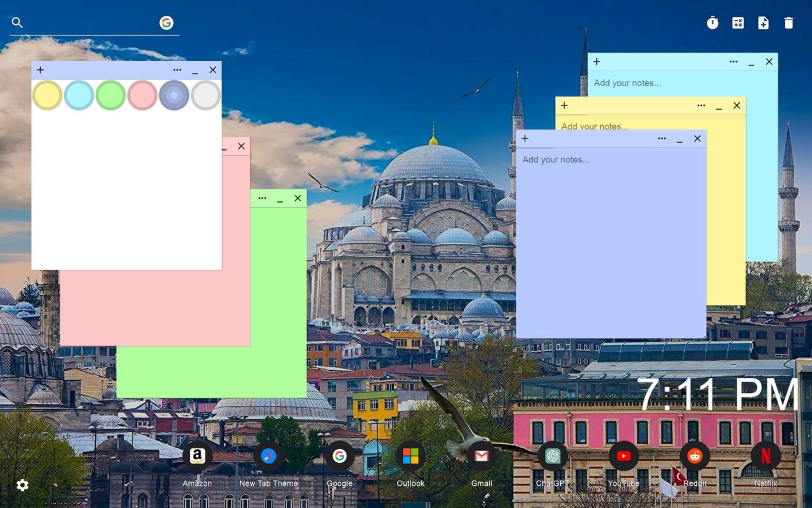Open the yellow note's three-dot menu
The height and width of the screenshot is (508, 812).
[701, 105]
